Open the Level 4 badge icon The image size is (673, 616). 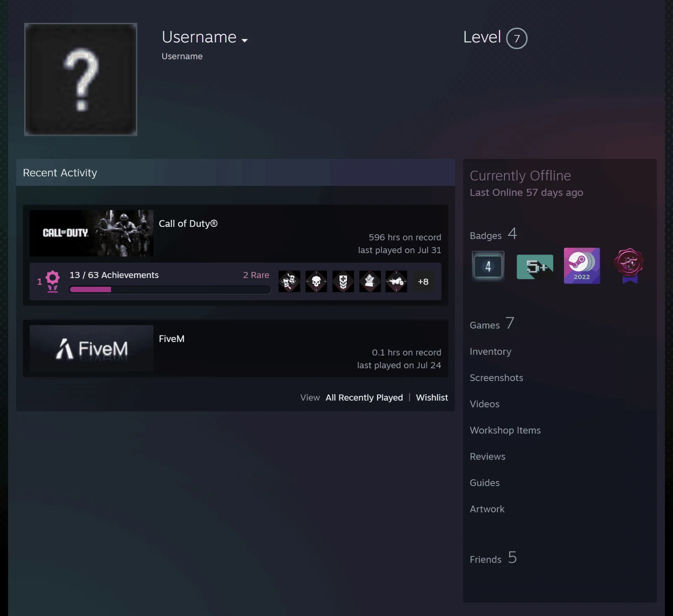488,266
